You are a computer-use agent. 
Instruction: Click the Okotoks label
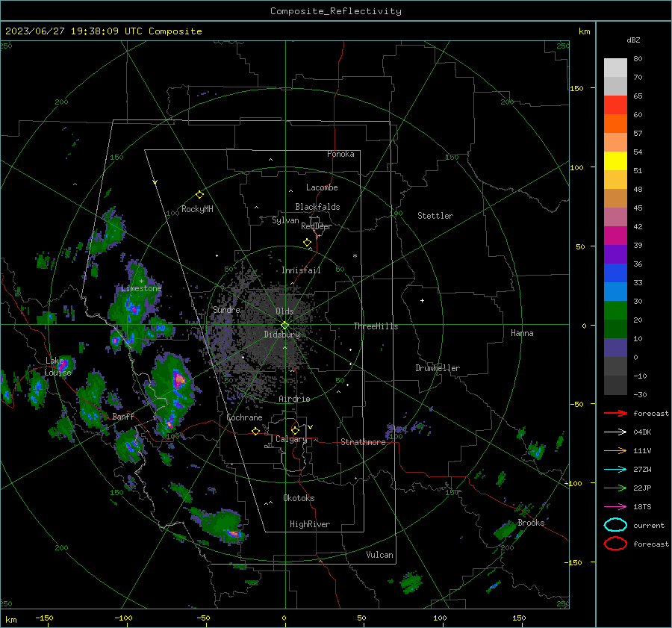pyautogui.click(x=299, y=498)
